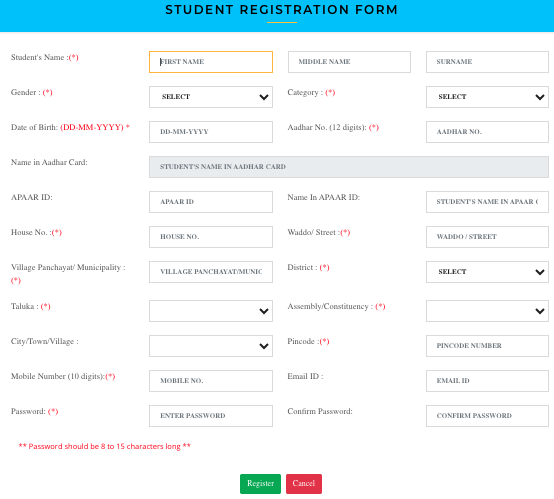Focus the APAAR ID input box
Screen dimensions: 554x499
click(211, 202)
